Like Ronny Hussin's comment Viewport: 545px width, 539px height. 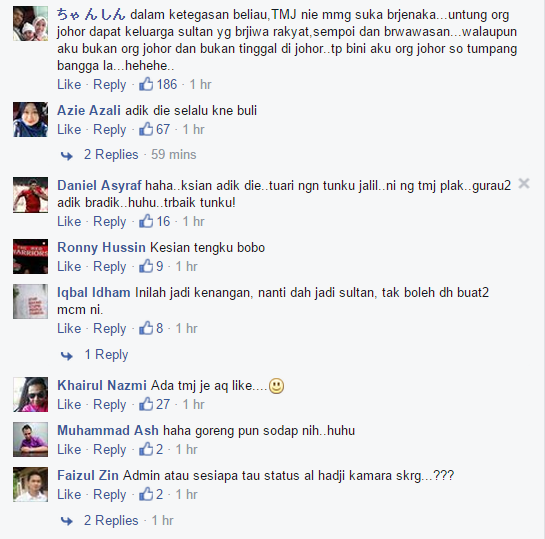coord(69,267)
